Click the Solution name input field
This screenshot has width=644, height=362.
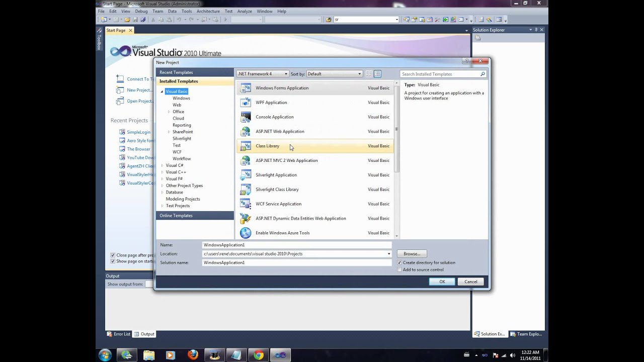click(x=297, y=262)
